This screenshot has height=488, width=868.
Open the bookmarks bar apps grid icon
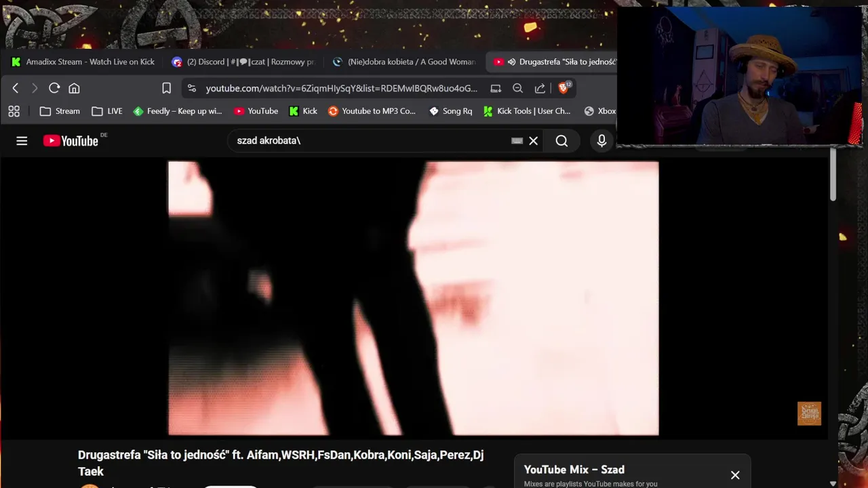click(x=14, y=111)
